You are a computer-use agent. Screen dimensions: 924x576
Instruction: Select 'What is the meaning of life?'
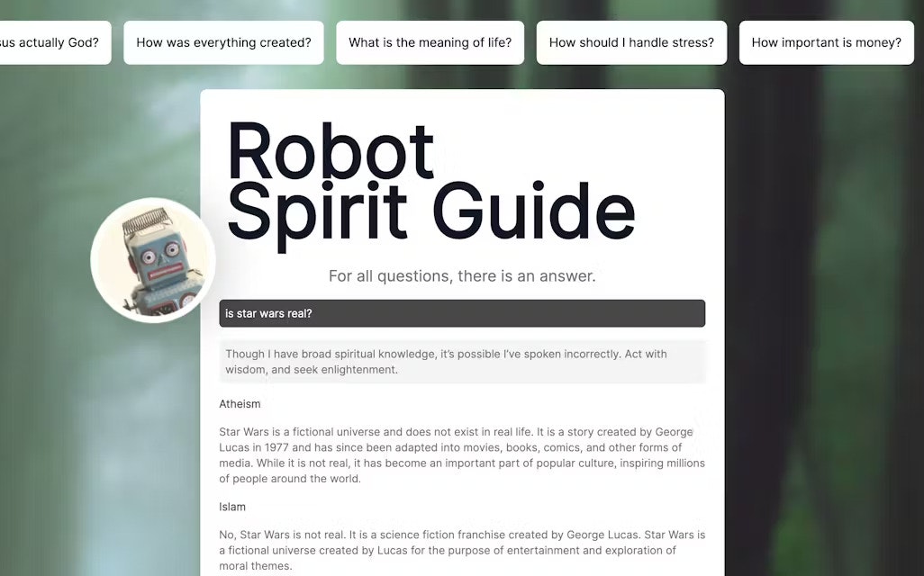pyautogui.click(x=430, y=42)
